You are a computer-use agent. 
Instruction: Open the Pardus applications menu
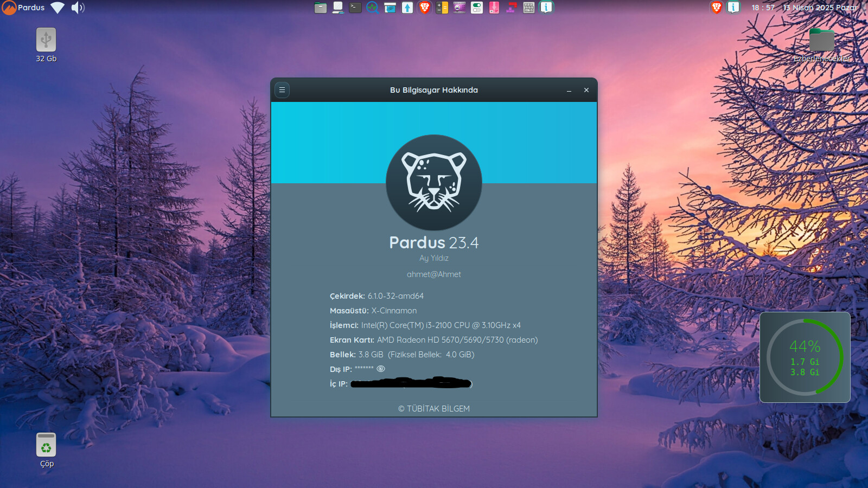24,8
